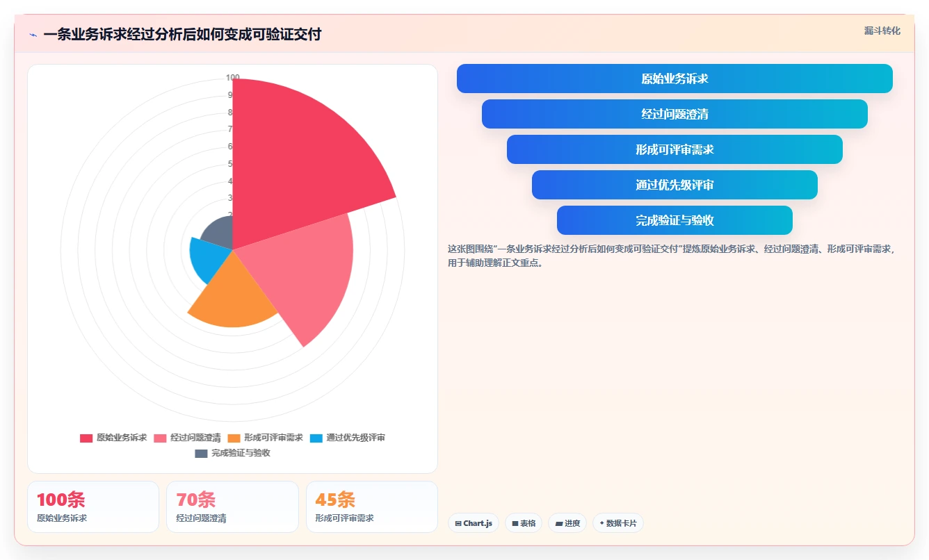This screenshot has height=560, width=929.
Task: Open the 100条 原始业务诉求 data card
Action: click(93, 507)
